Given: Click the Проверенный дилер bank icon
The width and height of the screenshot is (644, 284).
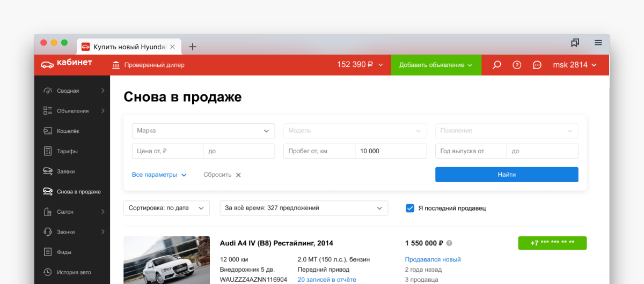Looking at the screenshot, I should click(116, 65).
